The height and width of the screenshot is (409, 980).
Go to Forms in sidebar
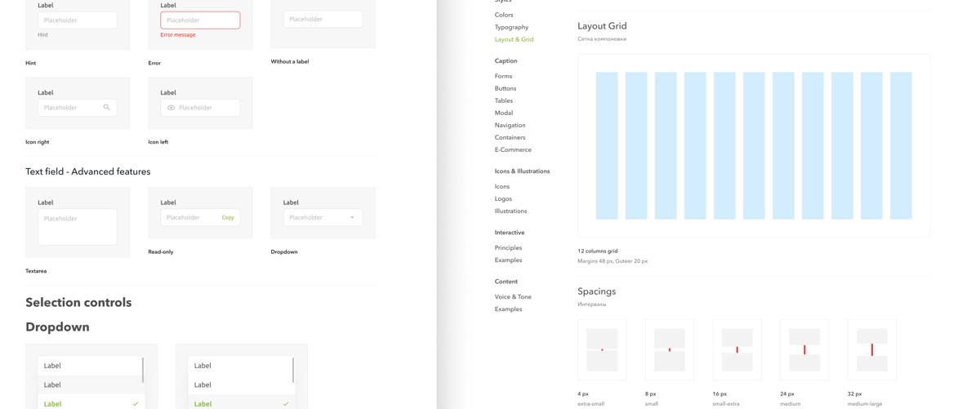[x=503, y=76]
